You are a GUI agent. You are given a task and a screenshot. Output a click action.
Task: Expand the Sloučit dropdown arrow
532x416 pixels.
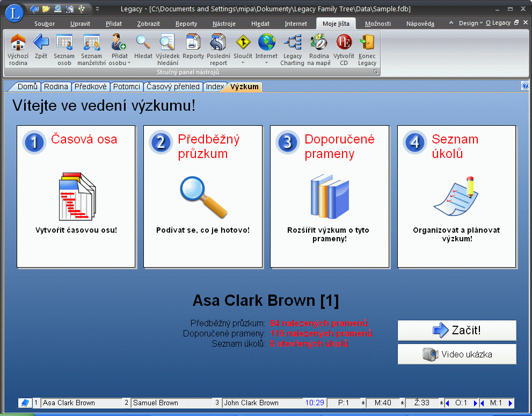(243, 63)
